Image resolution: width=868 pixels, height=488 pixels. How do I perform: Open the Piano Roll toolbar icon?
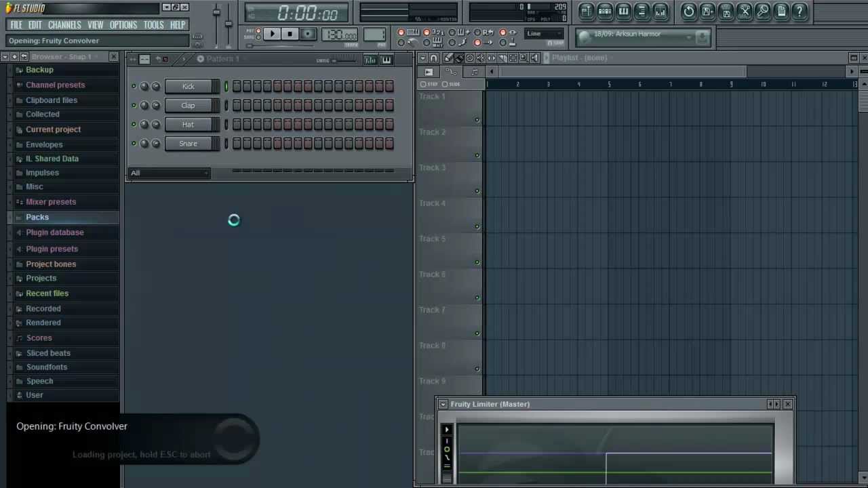coord(623,11)
